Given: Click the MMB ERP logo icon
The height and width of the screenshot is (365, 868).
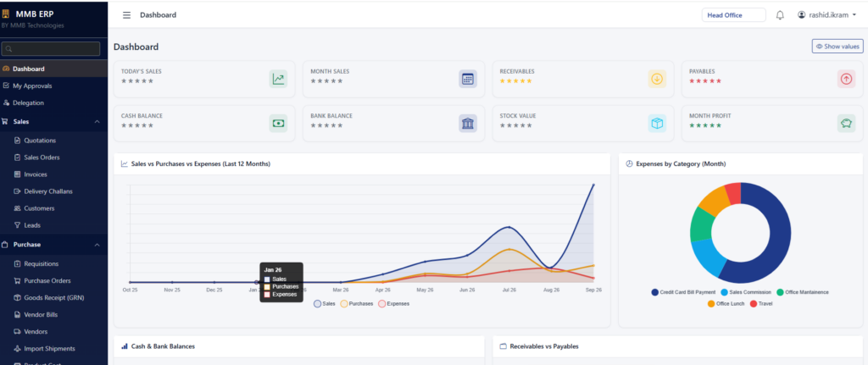Looking at the screenshot, I should click(x=6, y=14).
